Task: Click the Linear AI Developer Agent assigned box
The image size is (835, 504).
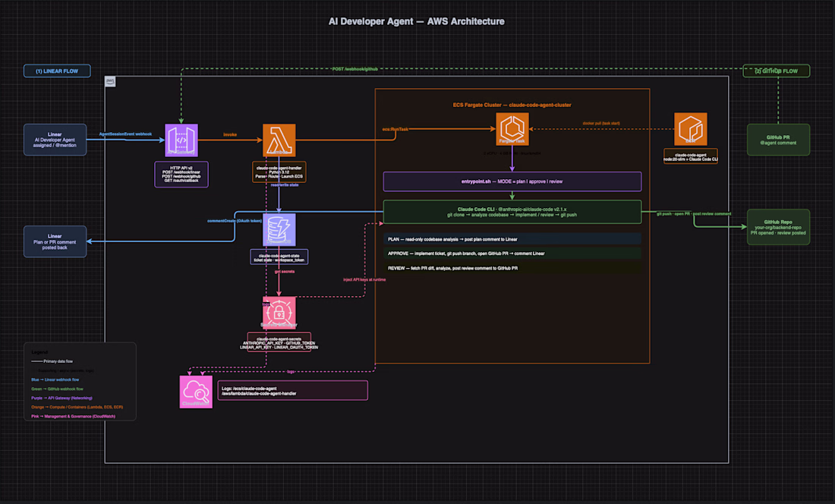Action: pos(55,140)
